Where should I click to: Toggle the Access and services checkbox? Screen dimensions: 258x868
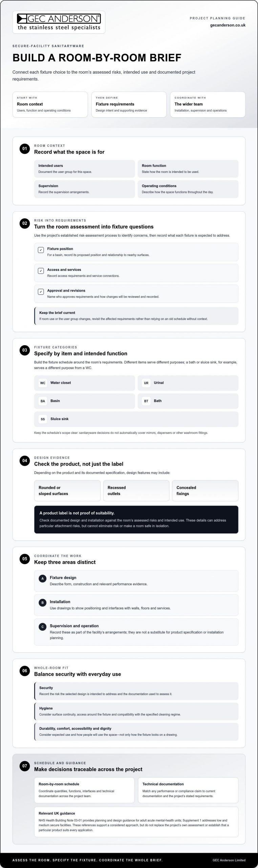41,271
